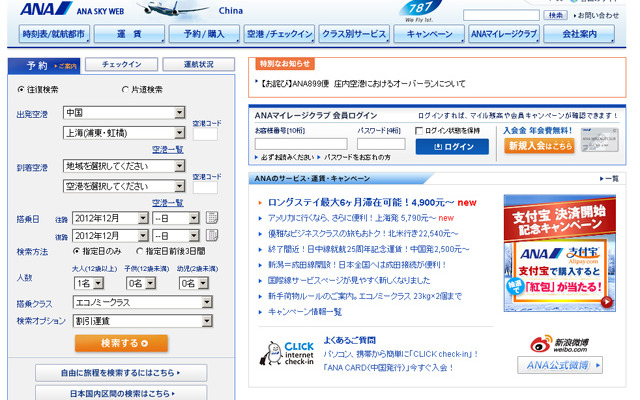Open the 割引運賃 search option dropdown
The height and width of the screenshot is (400, 640).
click(x=143, y=321)
